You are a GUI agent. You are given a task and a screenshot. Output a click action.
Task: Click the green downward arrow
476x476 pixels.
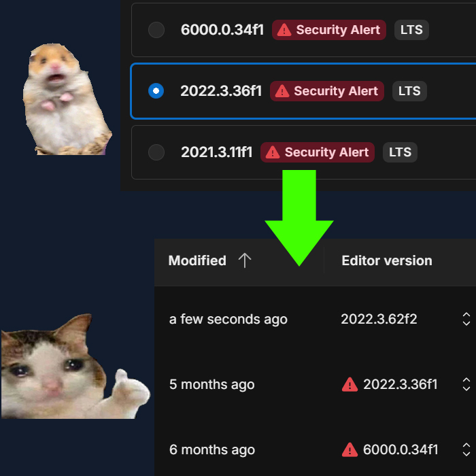[299, 218]
